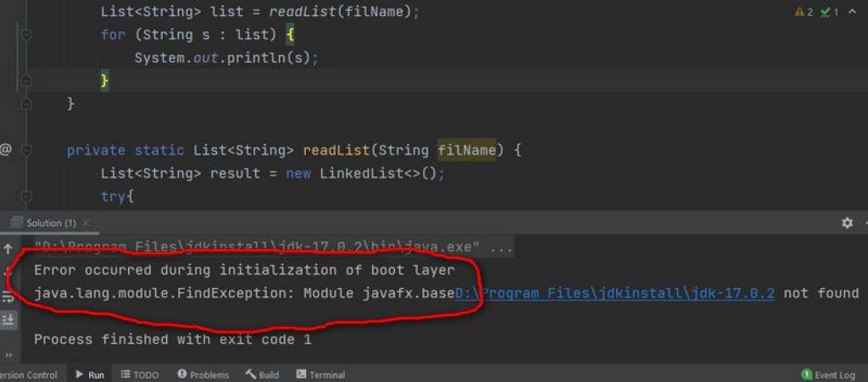
Task: Open the Run panel settings gear
Action: pyautogui.click(x=847, y=223)
